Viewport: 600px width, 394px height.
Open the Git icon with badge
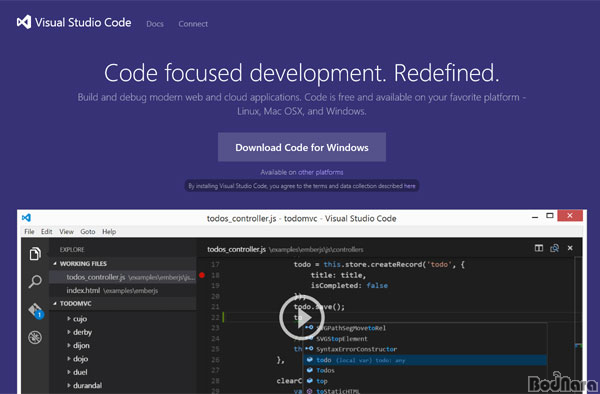click(x=36, y=311)
